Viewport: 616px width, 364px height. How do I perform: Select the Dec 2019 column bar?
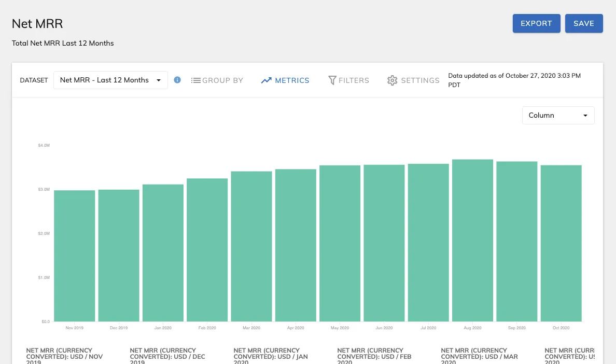coord(119,256)
